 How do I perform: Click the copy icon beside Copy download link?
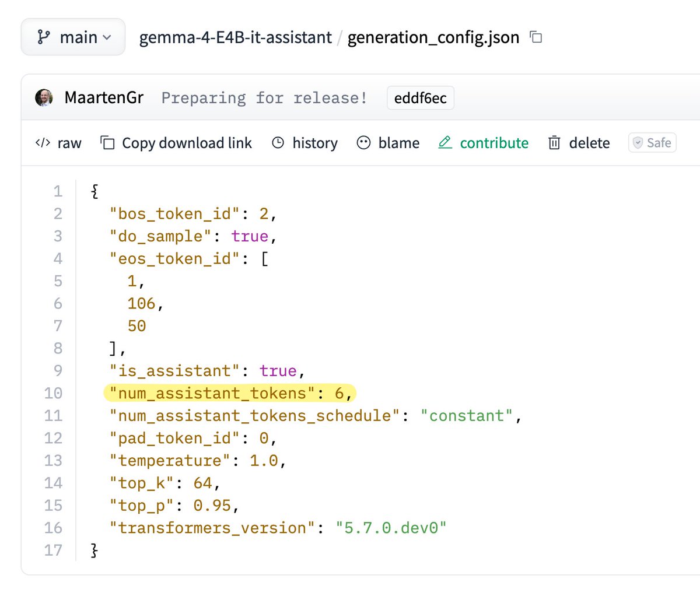pos(107,143)
